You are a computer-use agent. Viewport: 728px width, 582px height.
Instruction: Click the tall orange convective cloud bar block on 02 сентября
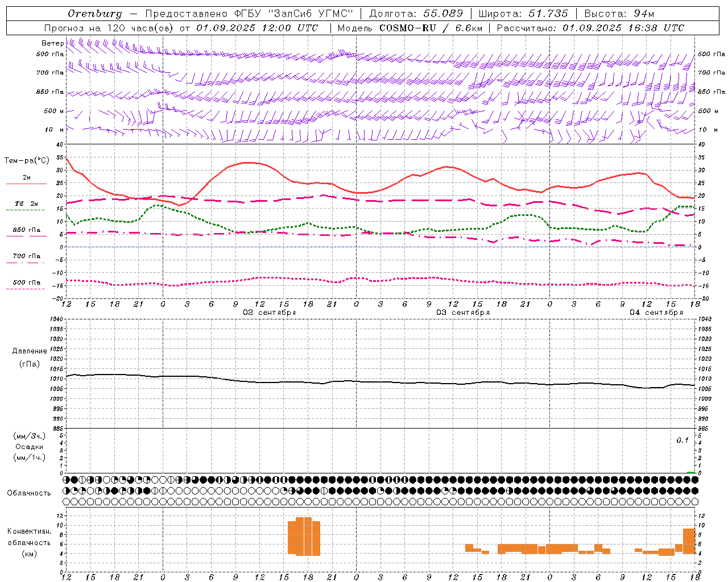click(304, 536)
